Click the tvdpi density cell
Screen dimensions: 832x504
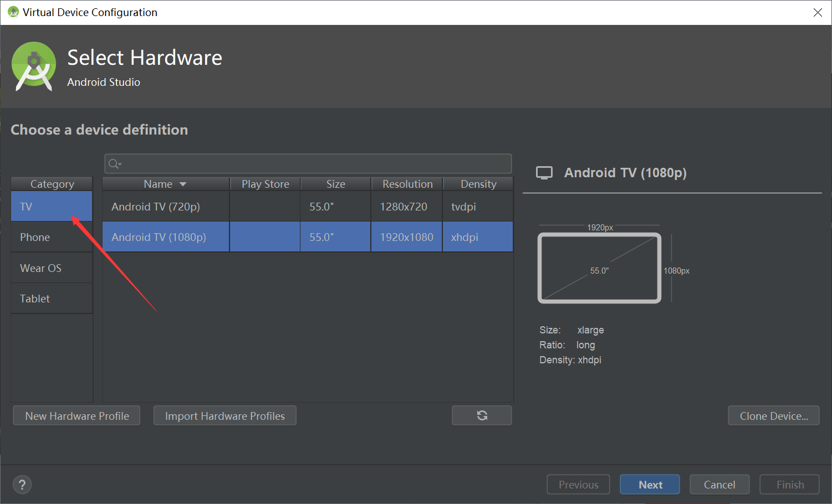coord(478,207)
